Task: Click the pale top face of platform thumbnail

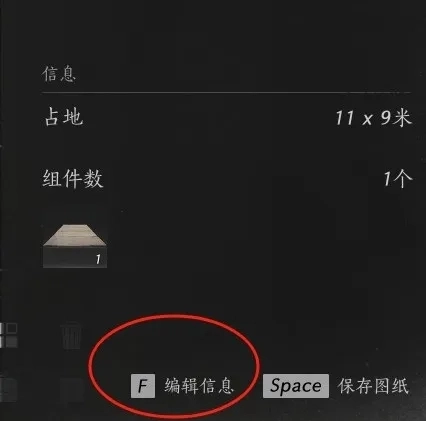Action: (x=75, y=235)
